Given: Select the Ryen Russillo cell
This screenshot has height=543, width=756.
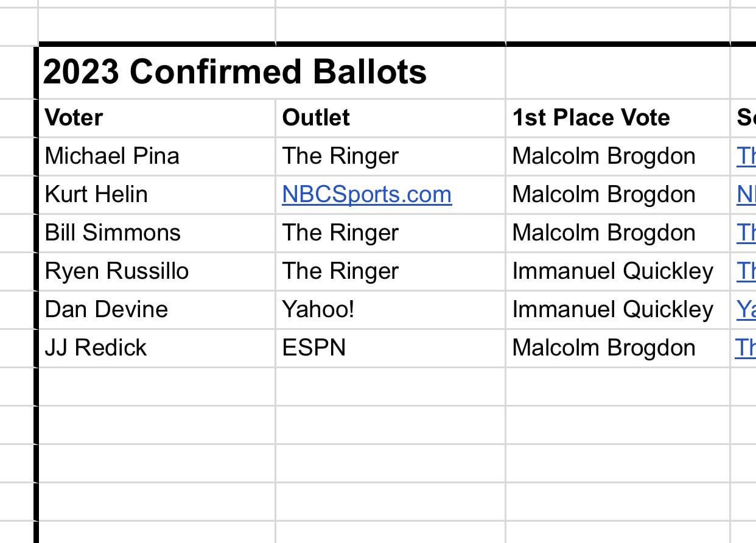Looking at the screenshot, I should pos(117,271).
